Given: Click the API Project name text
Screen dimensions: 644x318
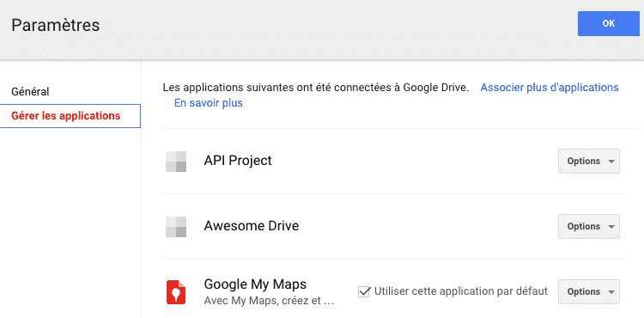Looking at the screenshot, I should 238,161.
